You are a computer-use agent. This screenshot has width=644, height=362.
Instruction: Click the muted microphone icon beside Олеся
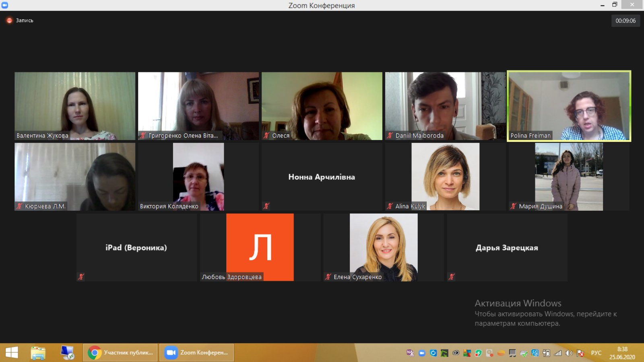point(266,136)
